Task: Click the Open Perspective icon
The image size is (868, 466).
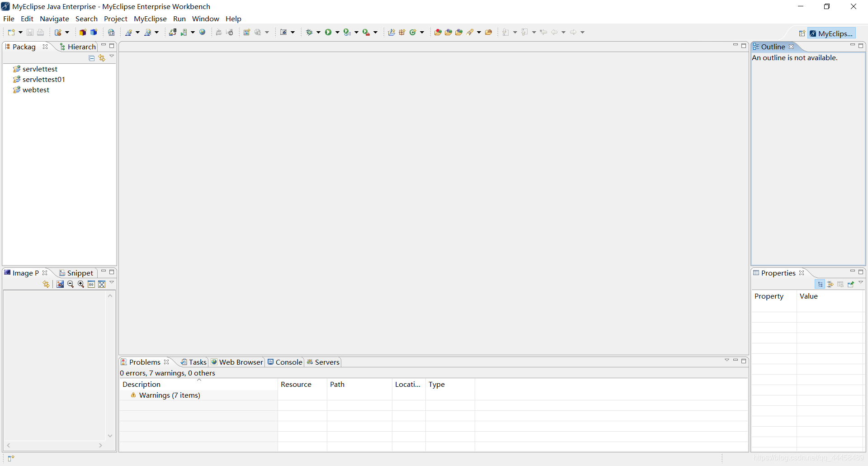Action: [802, 33]
